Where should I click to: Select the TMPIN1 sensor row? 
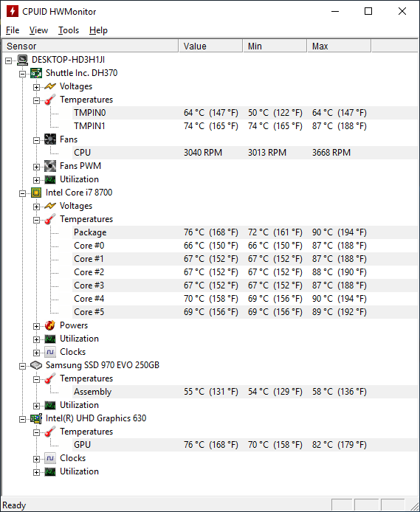[x=245, y=126]
